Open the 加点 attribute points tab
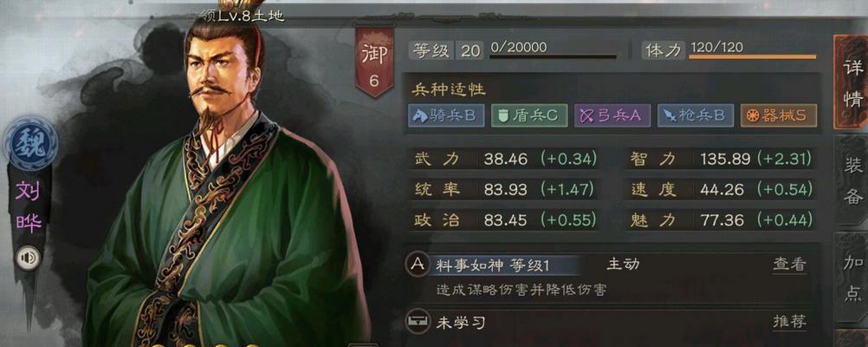 coord(852,278)
